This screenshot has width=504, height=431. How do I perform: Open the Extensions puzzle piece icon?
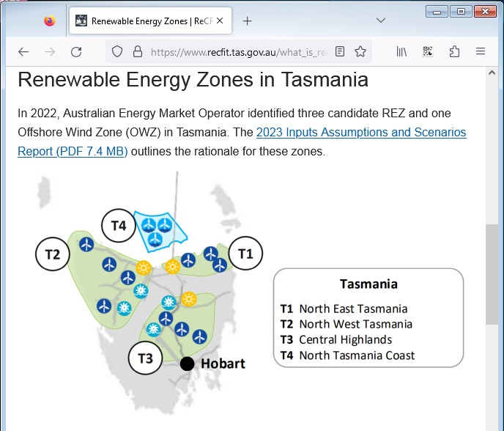(x=454, y=51)
